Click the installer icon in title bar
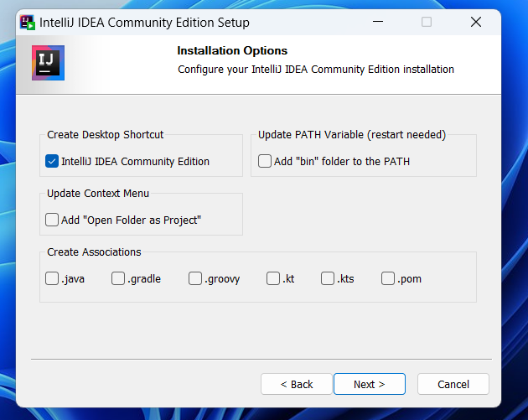528x420 pixels. coord(28,23)
